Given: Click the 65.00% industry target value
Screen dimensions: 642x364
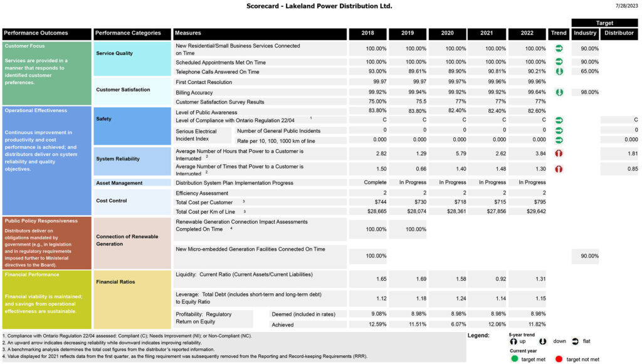Looking at the screenshot, I should click(589, 71).
